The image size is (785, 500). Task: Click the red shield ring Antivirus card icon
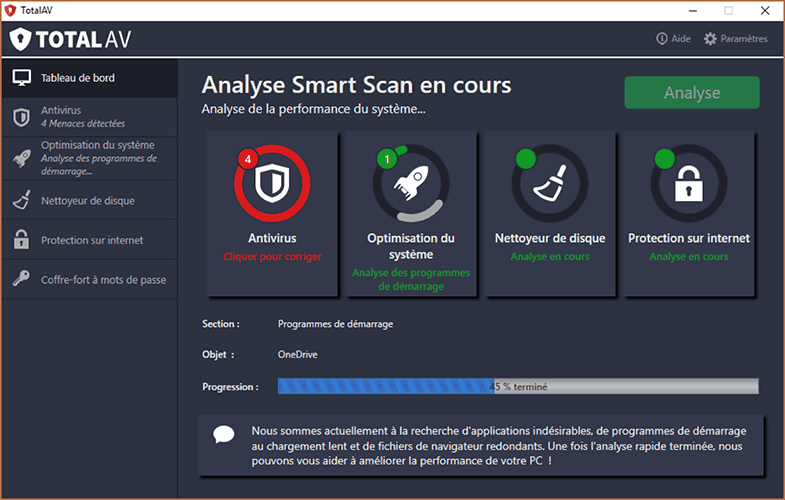[272, 183]
